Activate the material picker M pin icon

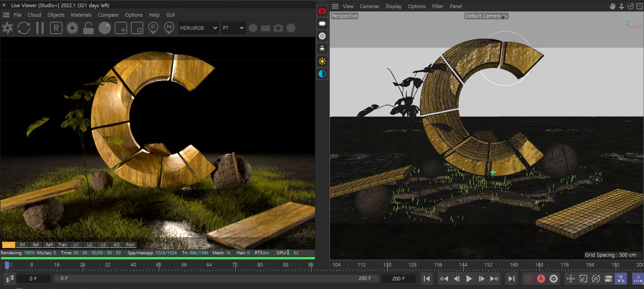click(169, 28)
